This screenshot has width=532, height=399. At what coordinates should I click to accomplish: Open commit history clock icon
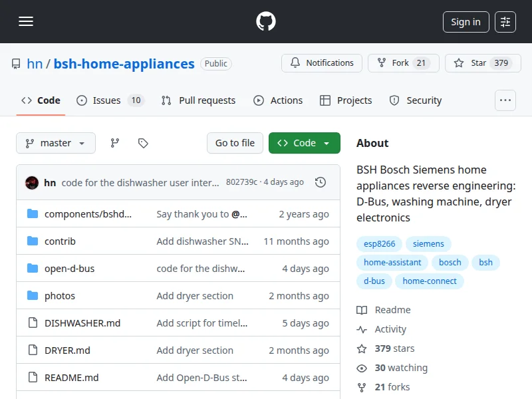point(321,182)
